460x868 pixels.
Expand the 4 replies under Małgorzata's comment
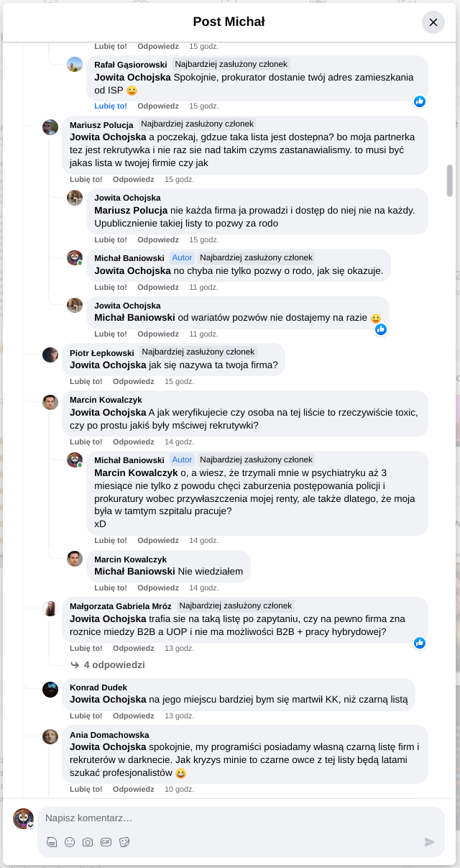coord(114,665)
